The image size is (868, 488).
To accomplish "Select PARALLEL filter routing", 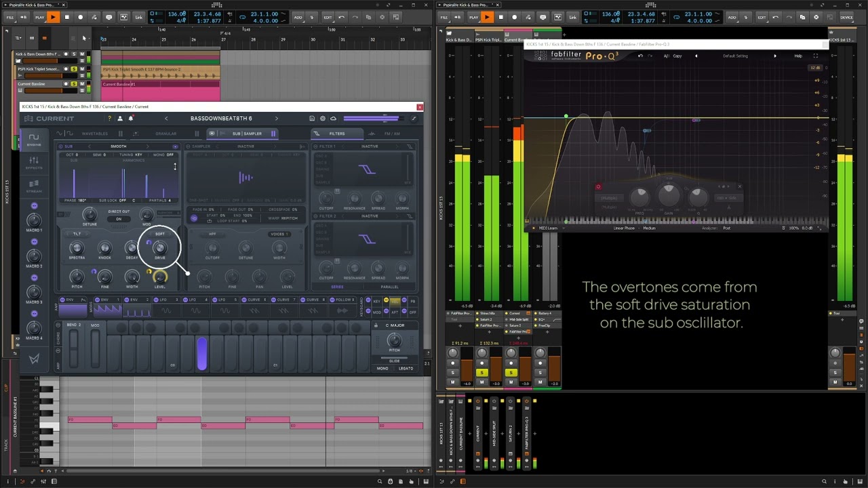I will point(389,287).
